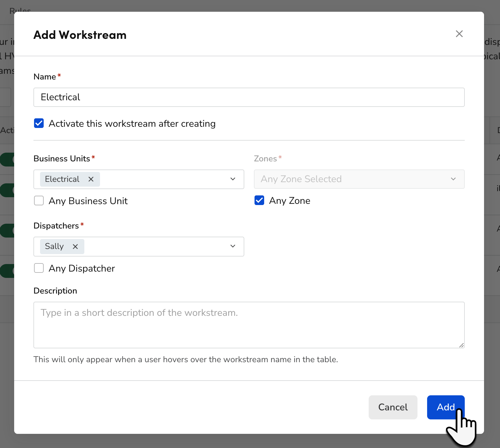
Task: Expand the Dispatchers dropdown
Action: (x=233, y=246)
